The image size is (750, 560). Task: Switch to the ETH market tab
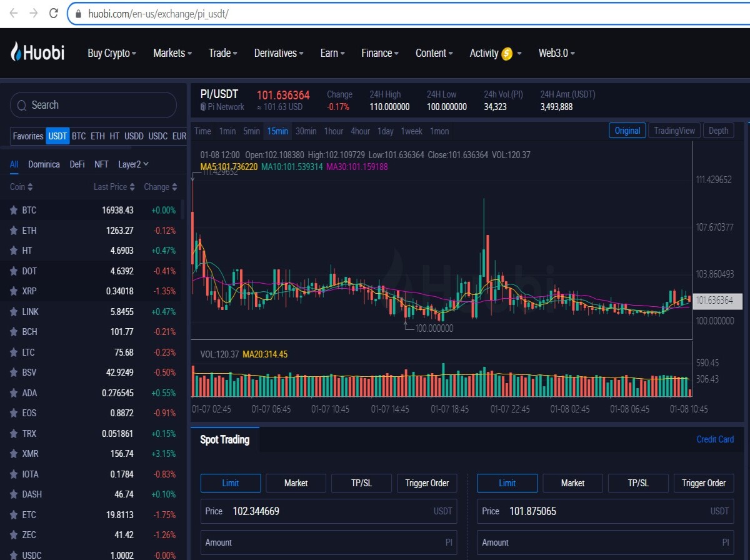click(x=97, y=136)
